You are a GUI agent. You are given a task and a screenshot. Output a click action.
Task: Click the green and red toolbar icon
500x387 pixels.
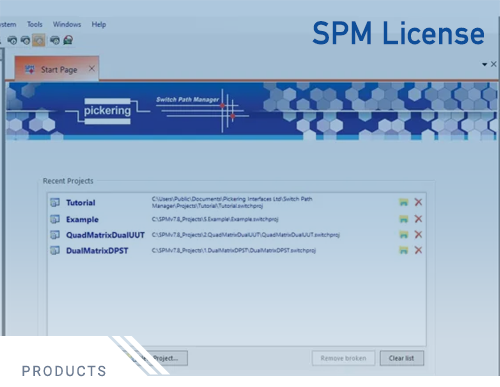[x=68, y=40]
